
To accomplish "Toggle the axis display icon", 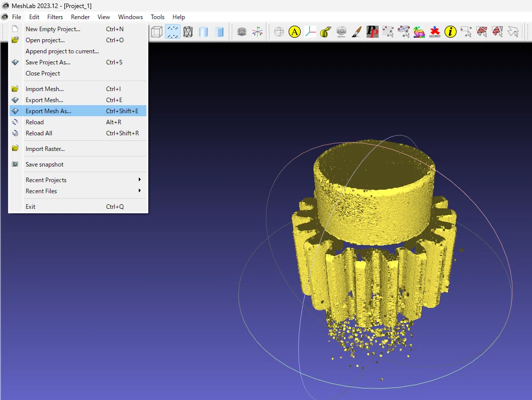I will pyautogui.click(x=257, y=32).
